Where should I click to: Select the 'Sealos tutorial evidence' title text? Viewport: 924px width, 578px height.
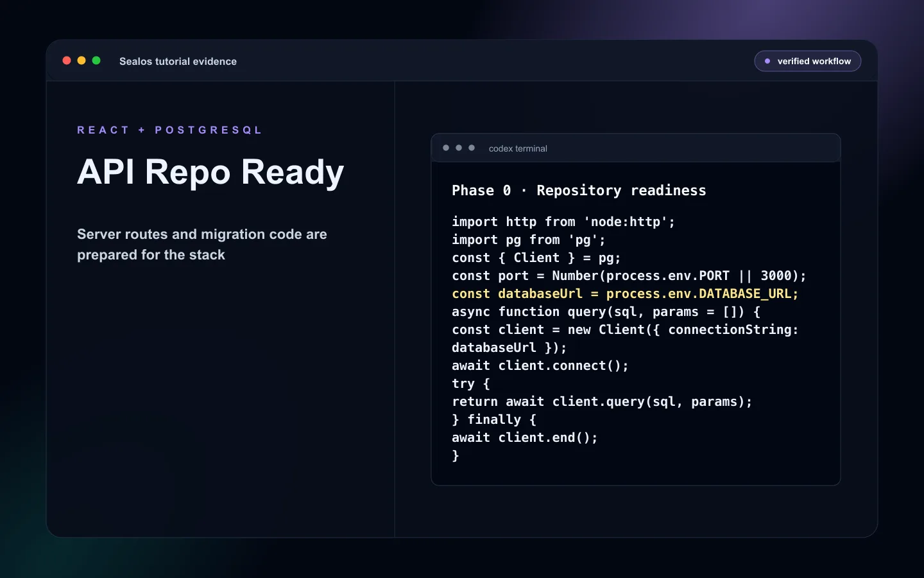click(x=178, y=61)
